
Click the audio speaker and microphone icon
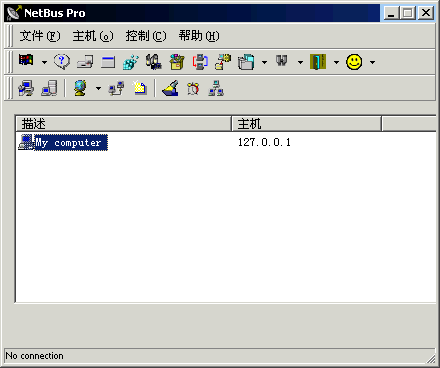tap(154, 62)
